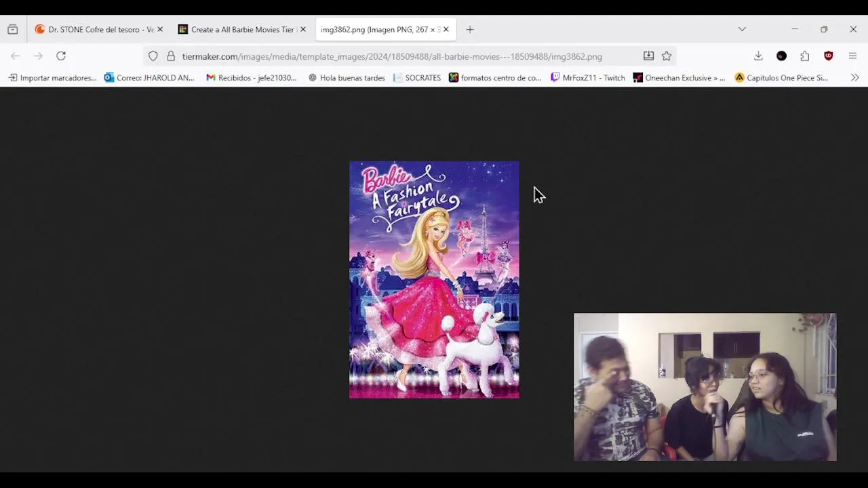Viewport: 868px width, 488px height.
Task: Show site security padlock info
Action: (x=171, y=56)
